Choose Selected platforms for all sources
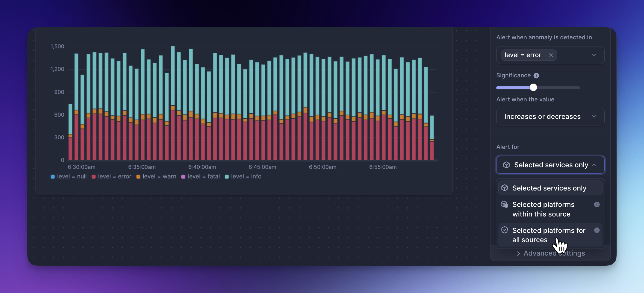 pyautogui.click(x=550, y=235)
